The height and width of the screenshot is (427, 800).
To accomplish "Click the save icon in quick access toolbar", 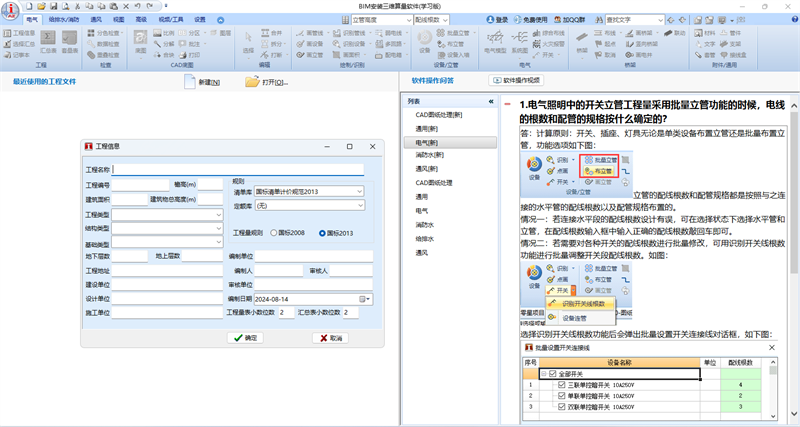I will click(x=53, y=6).
